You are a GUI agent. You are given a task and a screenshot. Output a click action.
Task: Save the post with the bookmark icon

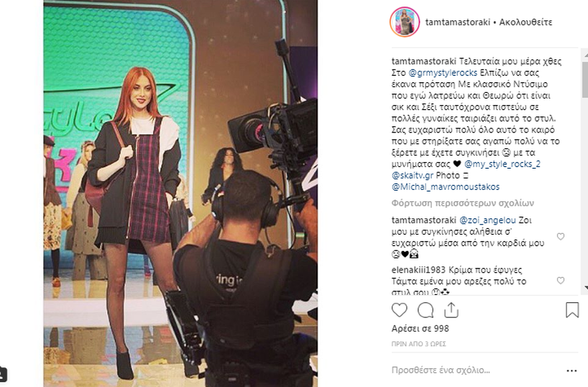[x=572, y=310]
